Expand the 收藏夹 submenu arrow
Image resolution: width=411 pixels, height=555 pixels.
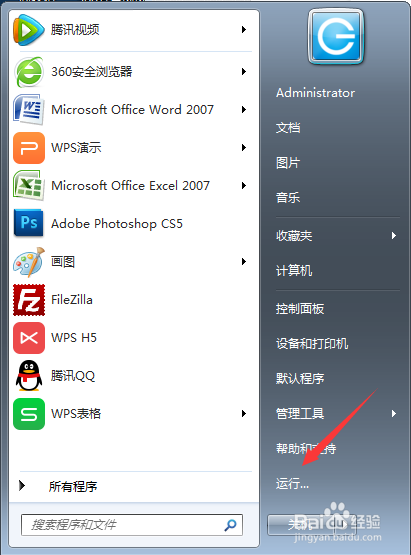pos(394,236)
